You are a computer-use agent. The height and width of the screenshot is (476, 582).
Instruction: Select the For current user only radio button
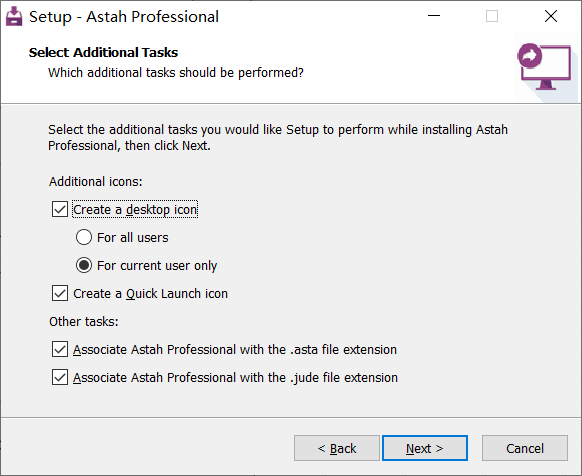click(84, 265)
